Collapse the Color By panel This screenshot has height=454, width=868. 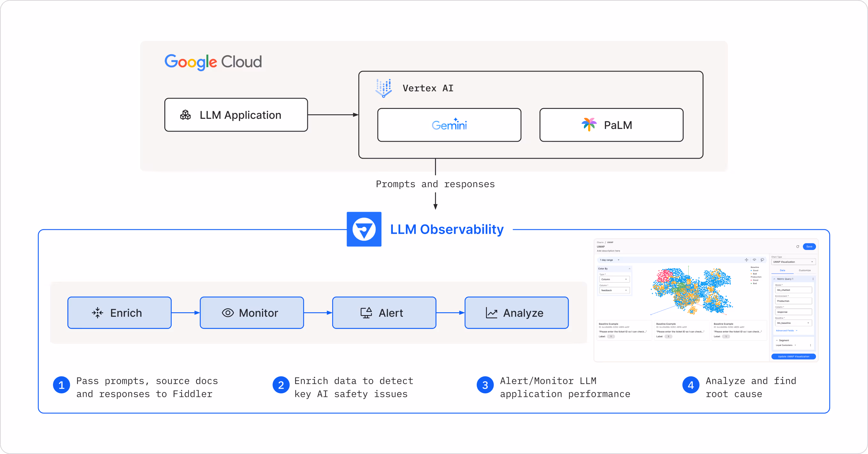click(629, 269)
